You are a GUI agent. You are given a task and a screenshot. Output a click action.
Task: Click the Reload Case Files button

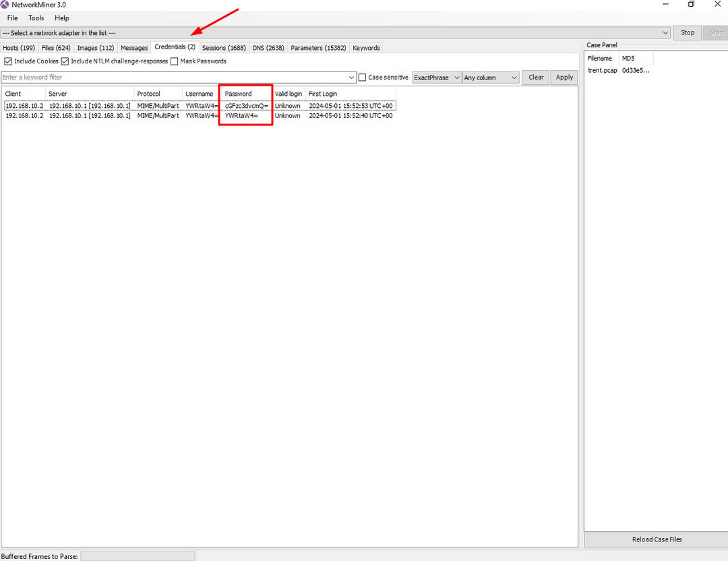[657, 539]
